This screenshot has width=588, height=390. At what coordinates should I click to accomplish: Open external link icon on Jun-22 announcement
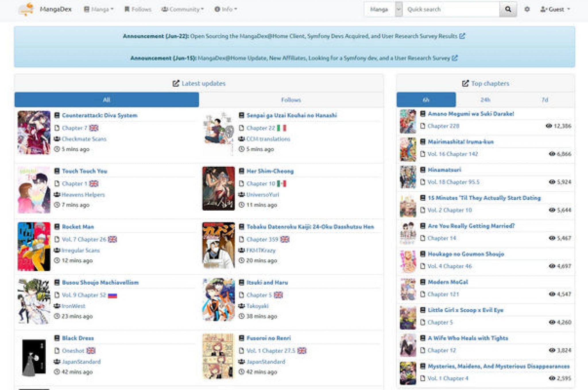[x=462, y=36]
